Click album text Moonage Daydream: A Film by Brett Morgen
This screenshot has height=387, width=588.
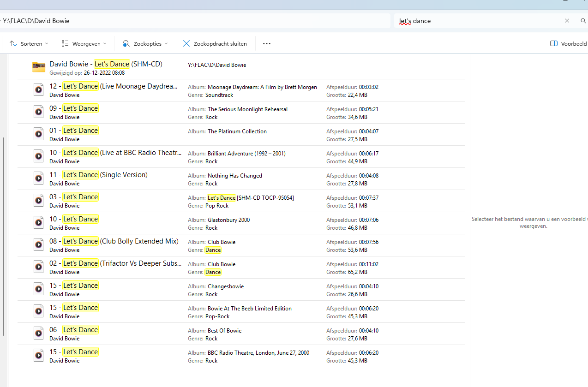point(262,87)
